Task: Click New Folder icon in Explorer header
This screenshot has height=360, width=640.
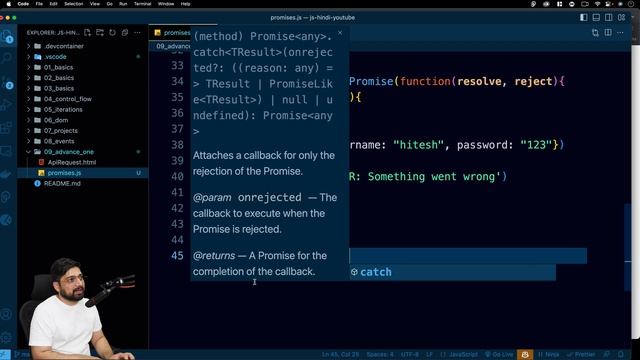Action: coord(100,32)
